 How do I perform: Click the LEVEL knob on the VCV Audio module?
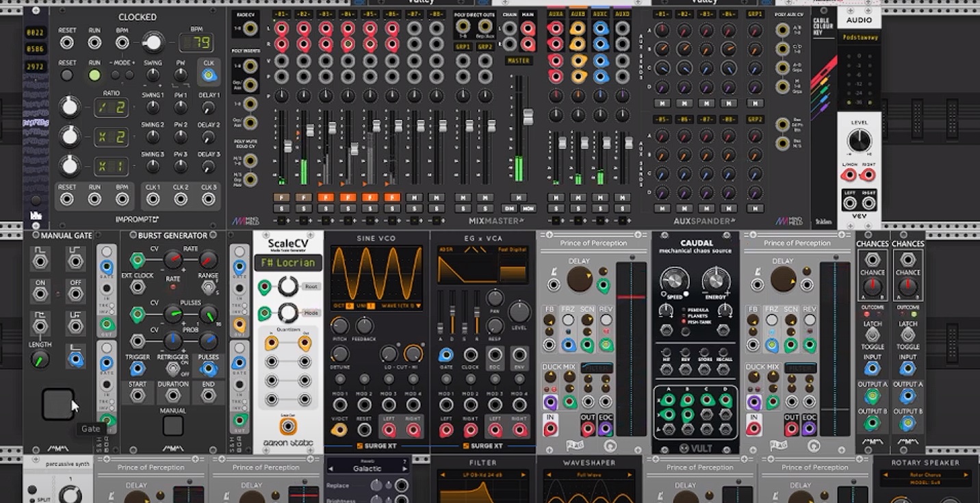pyautogui.click(x=859, y=140)
